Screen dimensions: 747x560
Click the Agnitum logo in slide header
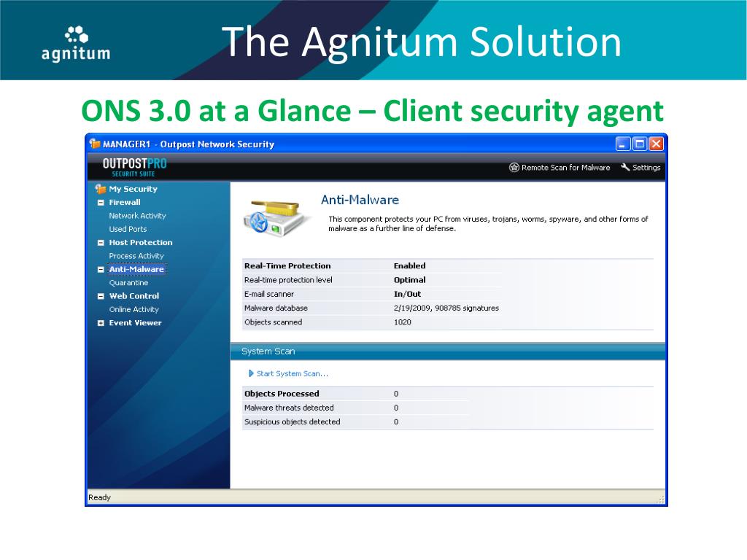click(76, 44)
